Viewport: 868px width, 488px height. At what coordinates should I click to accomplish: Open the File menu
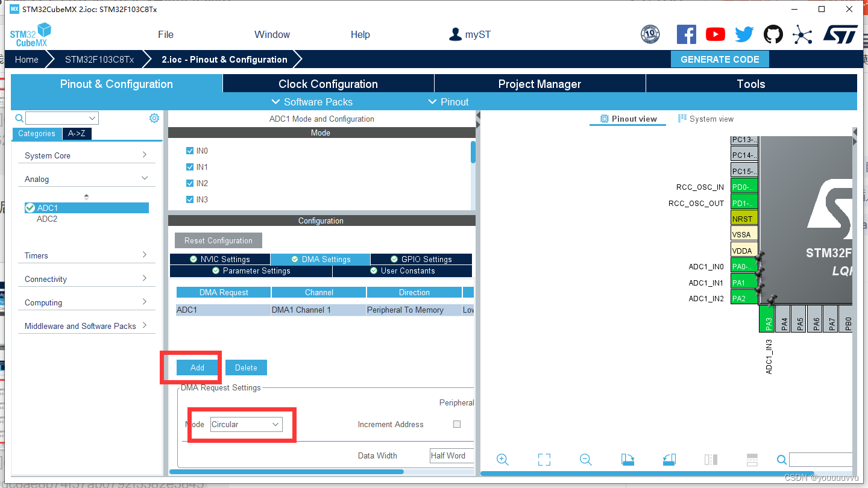(166, 34)
